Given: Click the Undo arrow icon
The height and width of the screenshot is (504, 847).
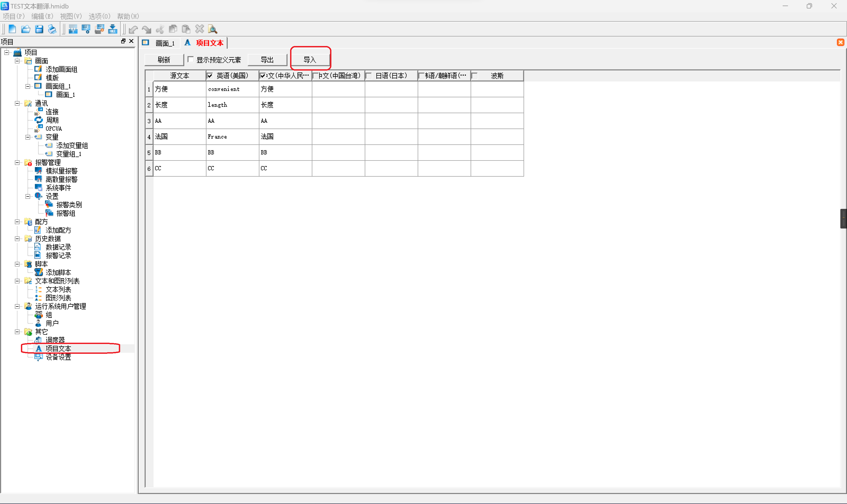Looking at the screenshot, I should point(133,30).
